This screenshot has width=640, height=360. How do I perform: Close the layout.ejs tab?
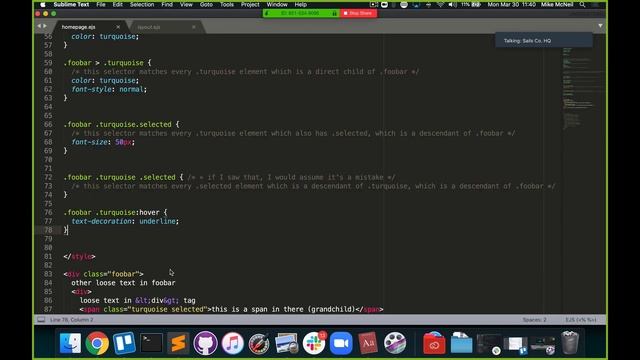(193, 27)
